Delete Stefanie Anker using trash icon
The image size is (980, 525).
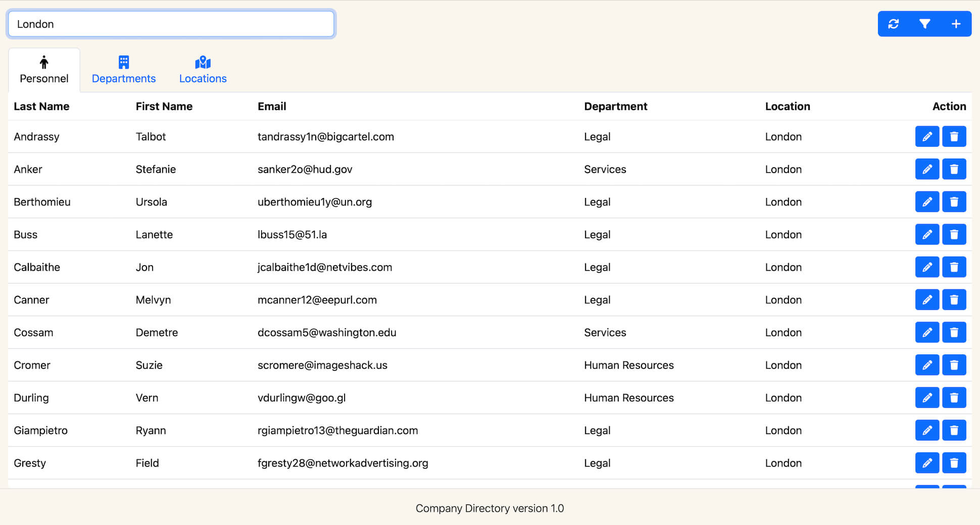954,169
